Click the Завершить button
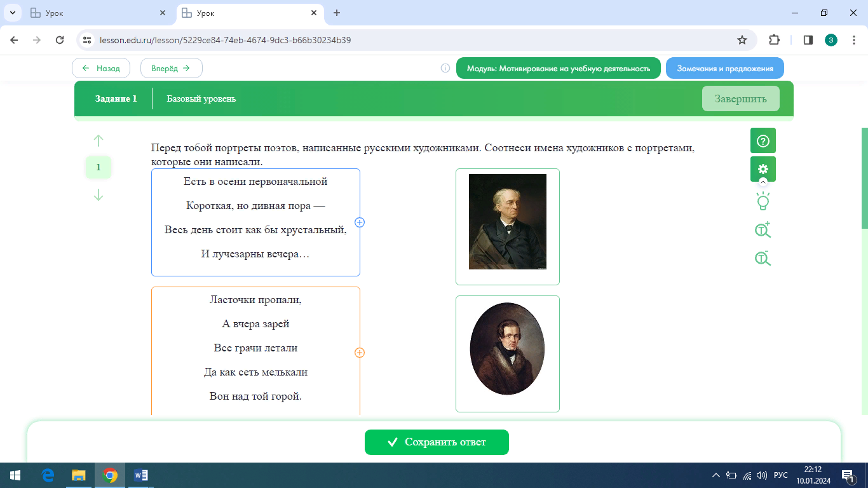 coord(741,98)
